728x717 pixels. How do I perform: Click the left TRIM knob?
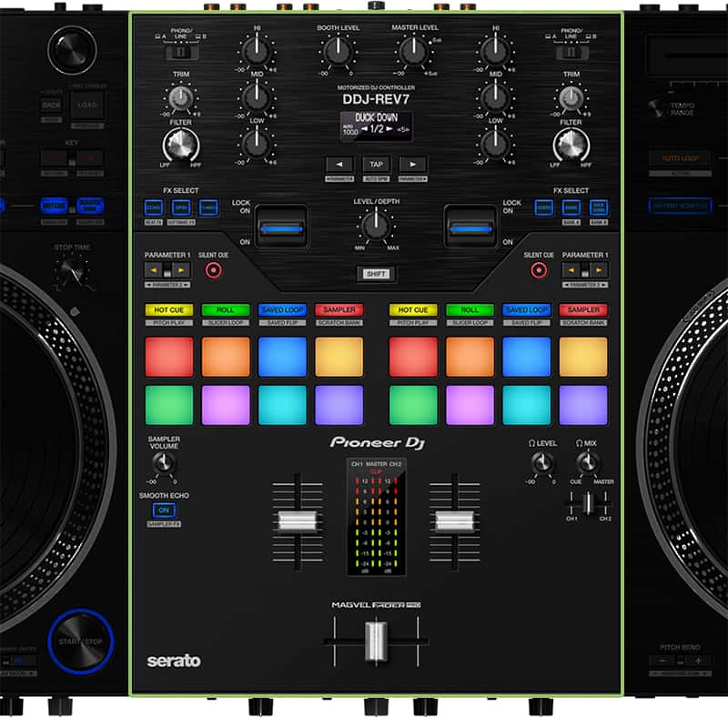pos(180,98)
